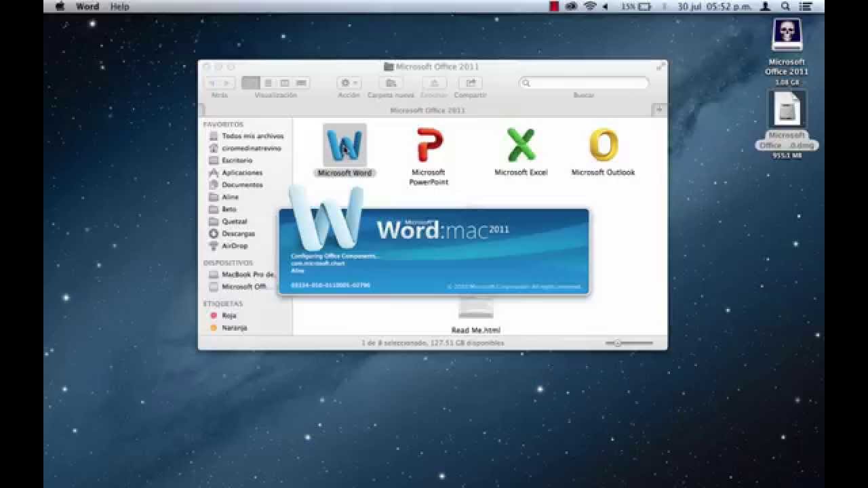Viewport: 868px width, 488px height.
Task: Switch to icon view in Finder
Action: pyautogui.click(x=251, y=83)
